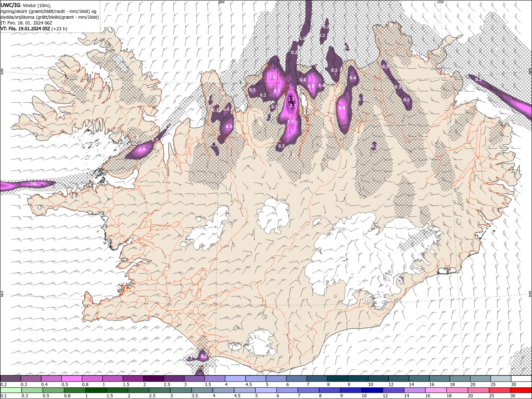This screenshot has width=532, height=399.
Task: Pick the darkest purple snow-scale swatch at 2
Action: pyautogui.click(x=153, y=379)
